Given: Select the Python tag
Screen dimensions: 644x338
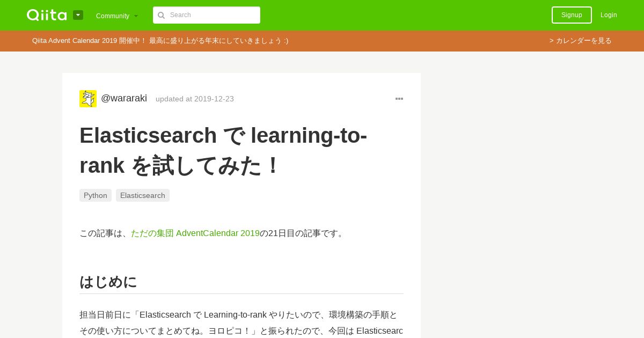Looking at the screenshot, I should click(96, 195).
